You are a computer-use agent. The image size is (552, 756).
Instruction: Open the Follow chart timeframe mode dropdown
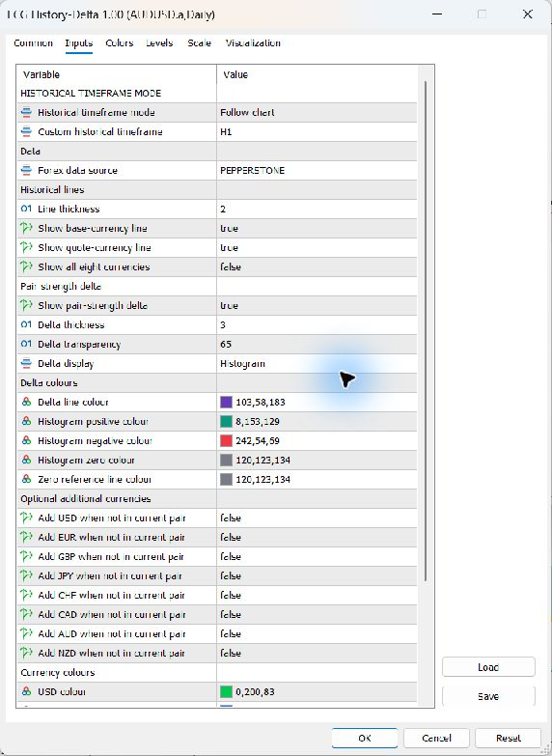317,112
